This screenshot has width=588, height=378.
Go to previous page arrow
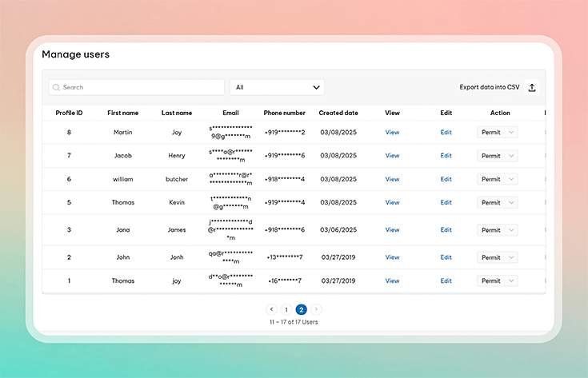coord(271,309)
